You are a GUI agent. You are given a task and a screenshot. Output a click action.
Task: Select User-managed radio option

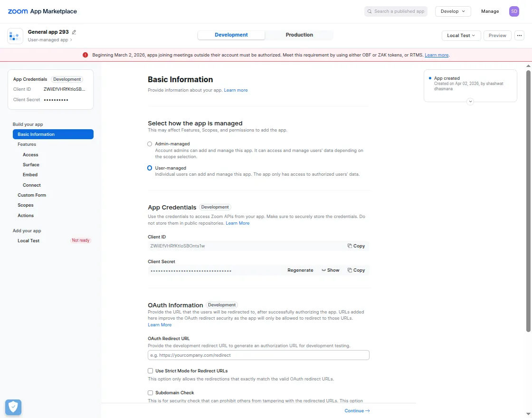click(150, 168)
